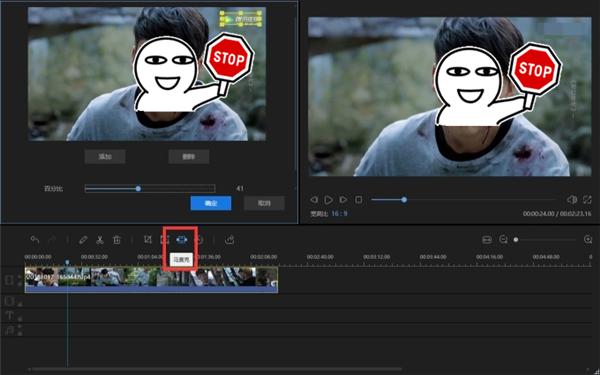The width and height of the screenshot is (600, 375).
Task: Adjust the timeline zoom slider
Action: coord(545,240)
